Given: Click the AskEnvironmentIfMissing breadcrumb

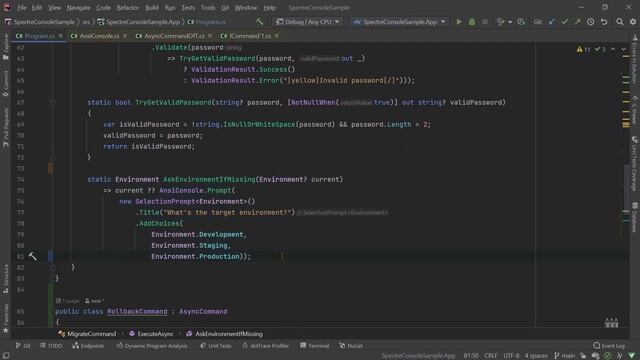Looking at the screenshot, I should [x=224, y=334].
